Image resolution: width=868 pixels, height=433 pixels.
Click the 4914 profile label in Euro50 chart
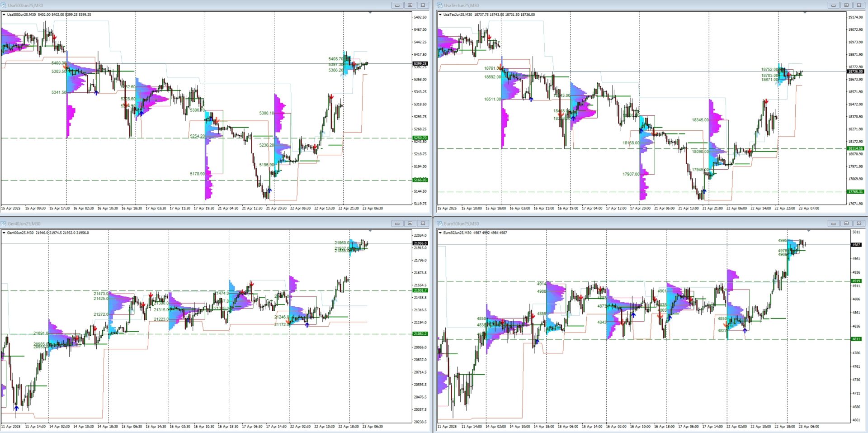tap(542, 284)
